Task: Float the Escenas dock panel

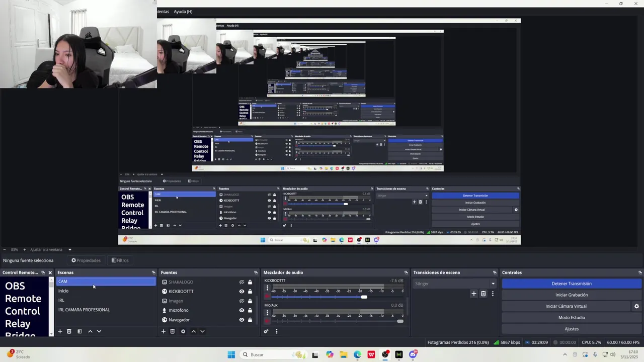Action: [x=153, y=273]
